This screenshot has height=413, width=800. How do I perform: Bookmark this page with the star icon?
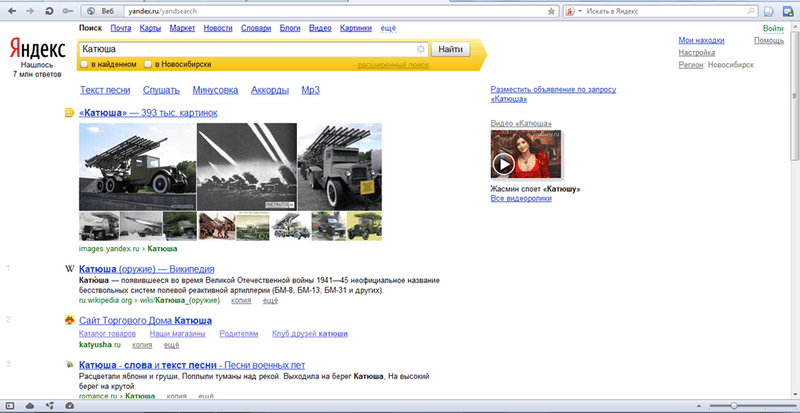[551, 10]
